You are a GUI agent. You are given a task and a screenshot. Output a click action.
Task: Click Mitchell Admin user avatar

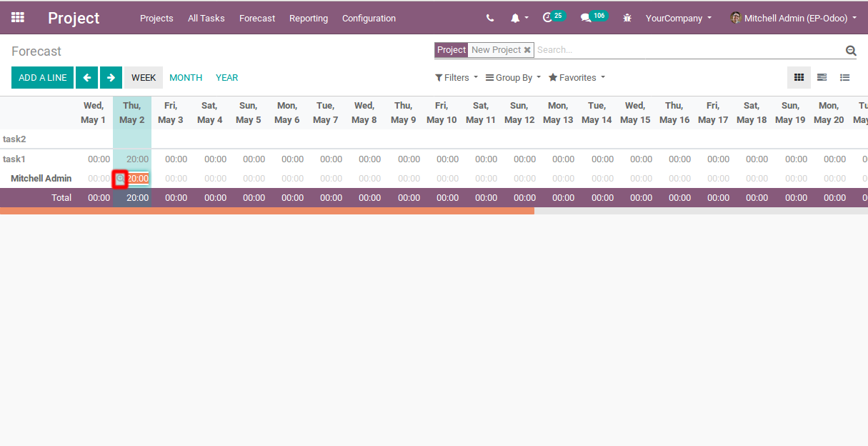736,18
